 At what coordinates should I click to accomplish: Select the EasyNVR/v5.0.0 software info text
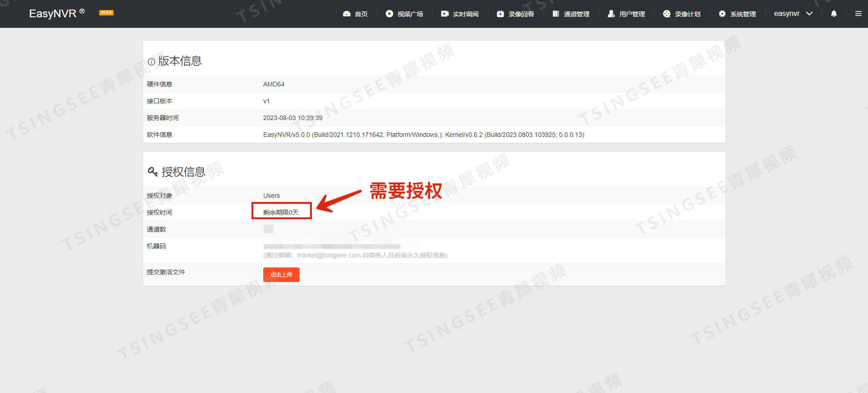click(424, 135)
